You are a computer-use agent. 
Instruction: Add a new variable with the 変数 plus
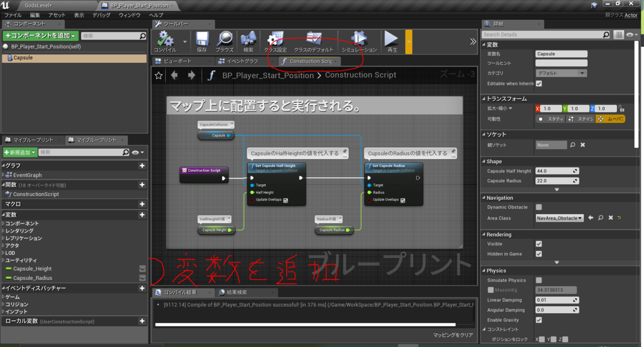click(142, 215)
